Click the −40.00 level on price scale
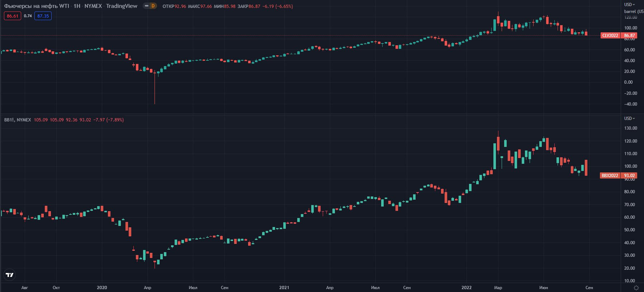Viewport: 644px width, 292px height. tap(630, 104)
